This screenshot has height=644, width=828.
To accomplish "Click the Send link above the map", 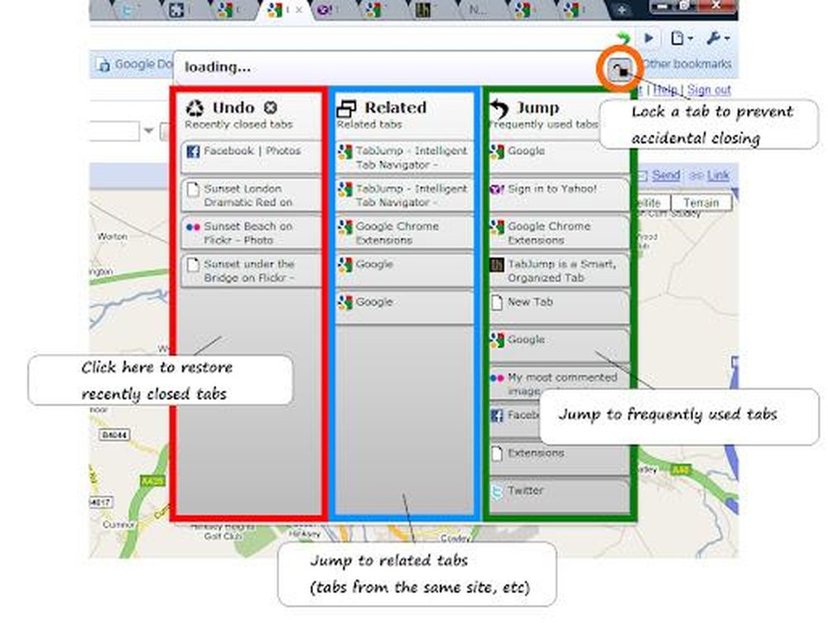I will coord(666,175).
